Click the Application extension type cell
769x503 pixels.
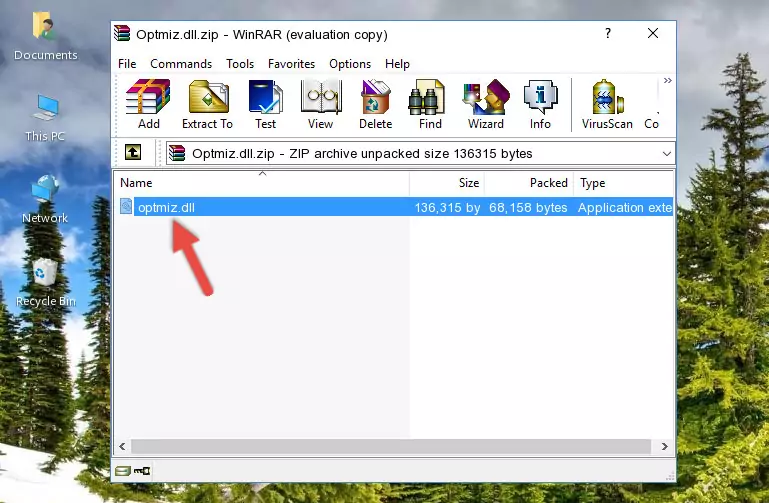click(625, 207)
